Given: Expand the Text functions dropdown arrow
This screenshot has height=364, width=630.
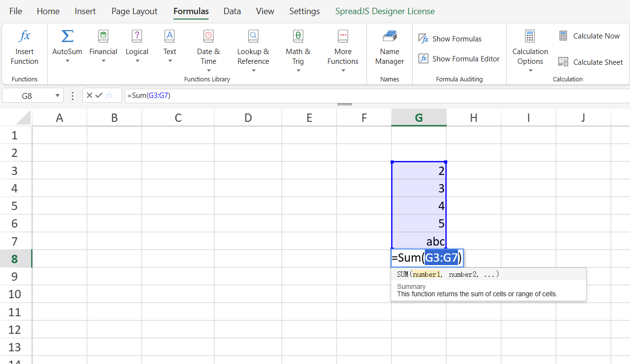Looking at the screenshot, I should [x=170, y=61].
